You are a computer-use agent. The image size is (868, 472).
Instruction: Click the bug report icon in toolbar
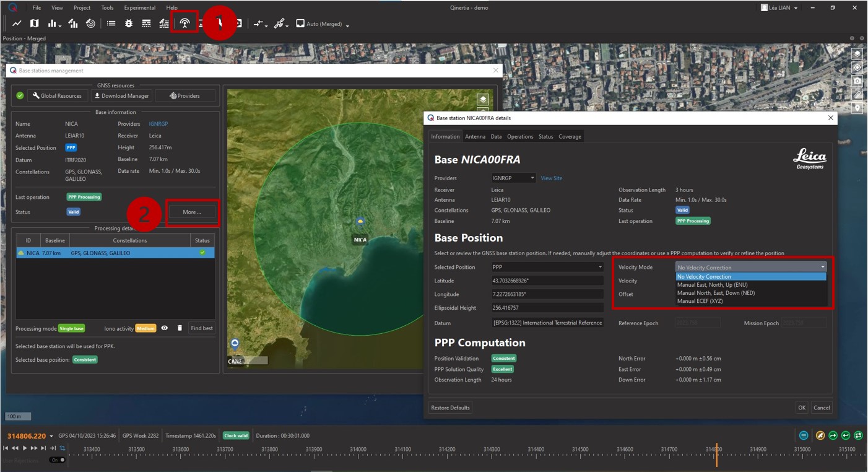[129, 24]
